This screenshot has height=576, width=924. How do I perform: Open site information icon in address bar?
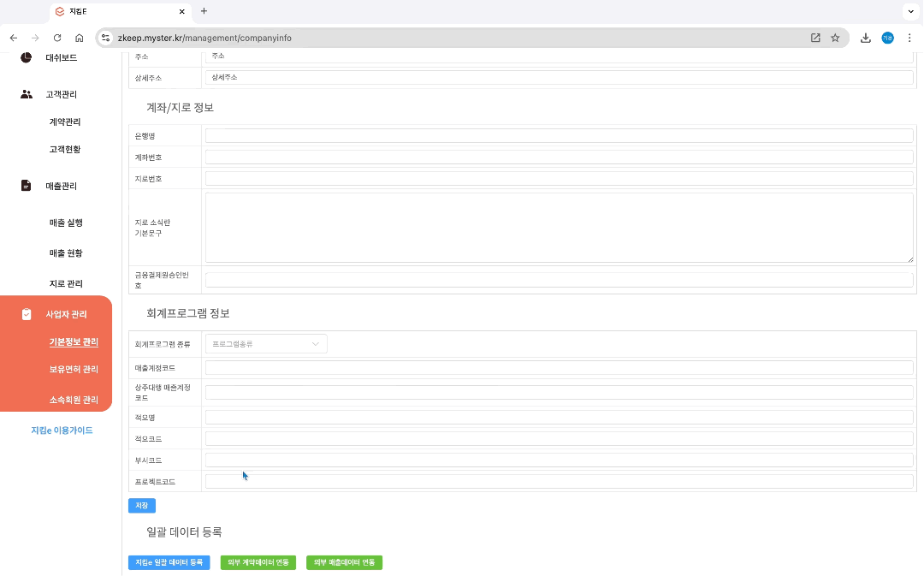[105, 38]
